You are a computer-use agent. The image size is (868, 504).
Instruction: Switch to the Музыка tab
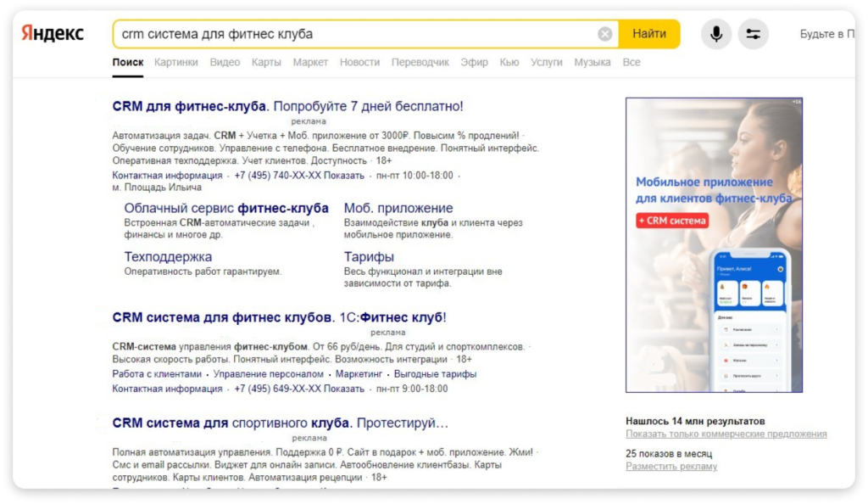(x=593, y=62)
